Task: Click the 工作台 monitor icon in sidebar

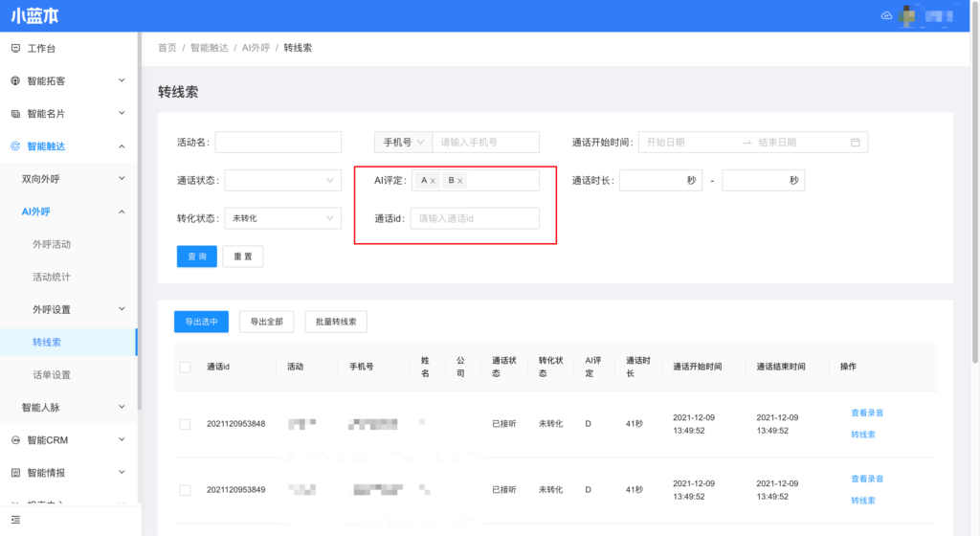Action: click(15, 48)
